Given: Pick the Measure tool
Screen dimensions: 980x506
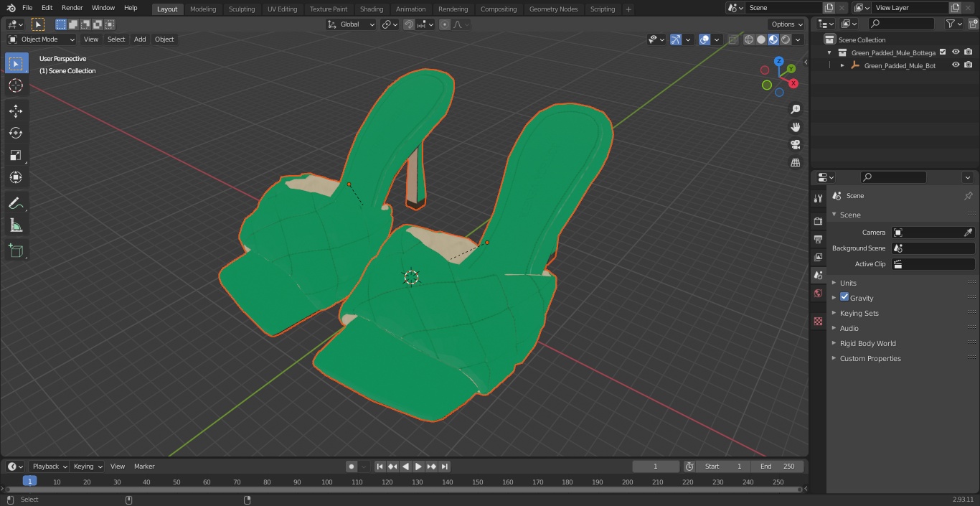Looking at the screenshot, I should tap(16, 226).
